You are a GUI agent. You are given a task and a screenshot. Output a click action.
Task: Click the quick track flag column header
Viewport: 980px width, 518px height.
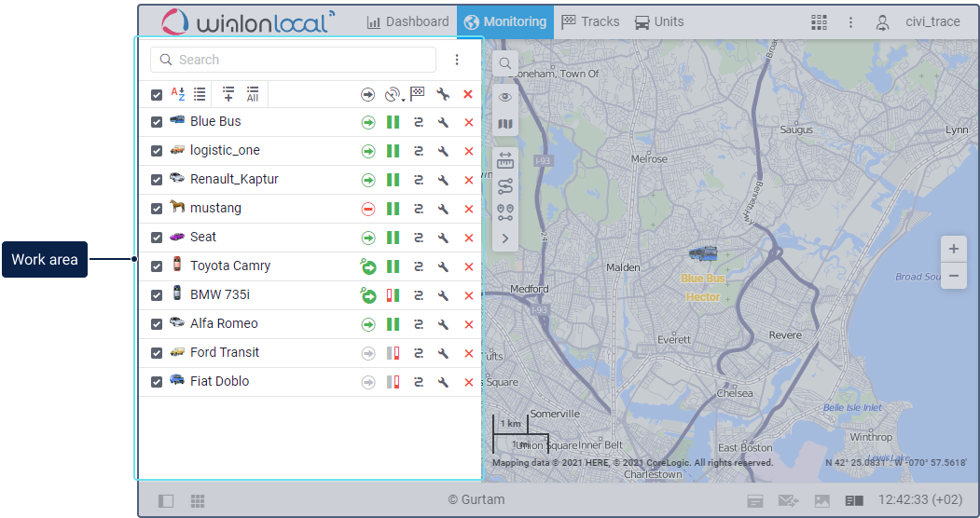point(418,94)
